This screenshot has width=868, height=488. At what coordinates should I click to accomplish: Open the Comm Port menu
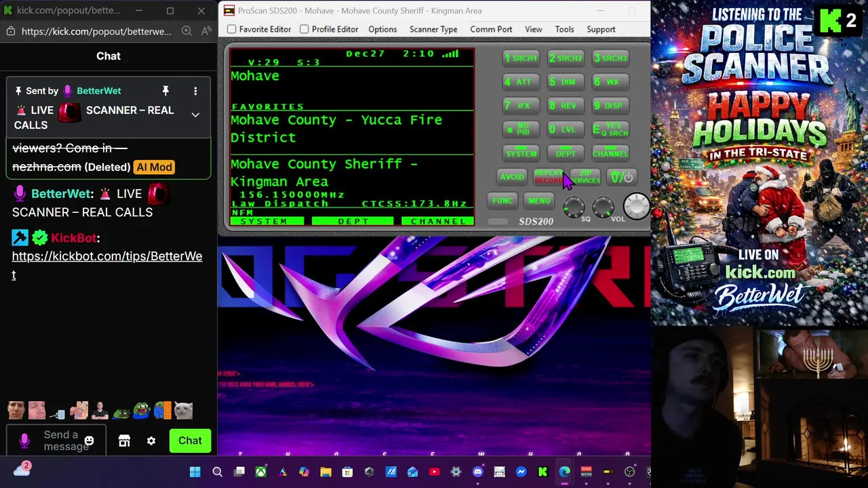[491, 29]
